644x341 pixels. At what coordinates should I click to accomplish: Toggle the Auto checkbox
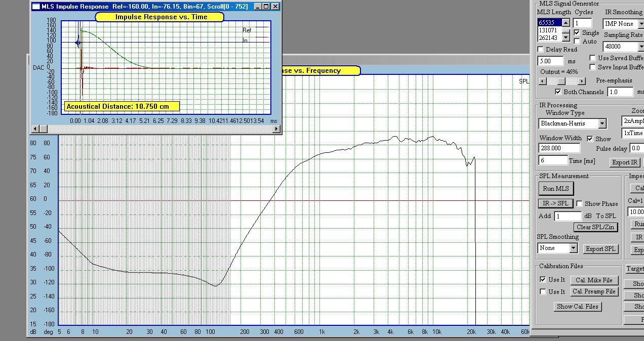click(577, 41)
